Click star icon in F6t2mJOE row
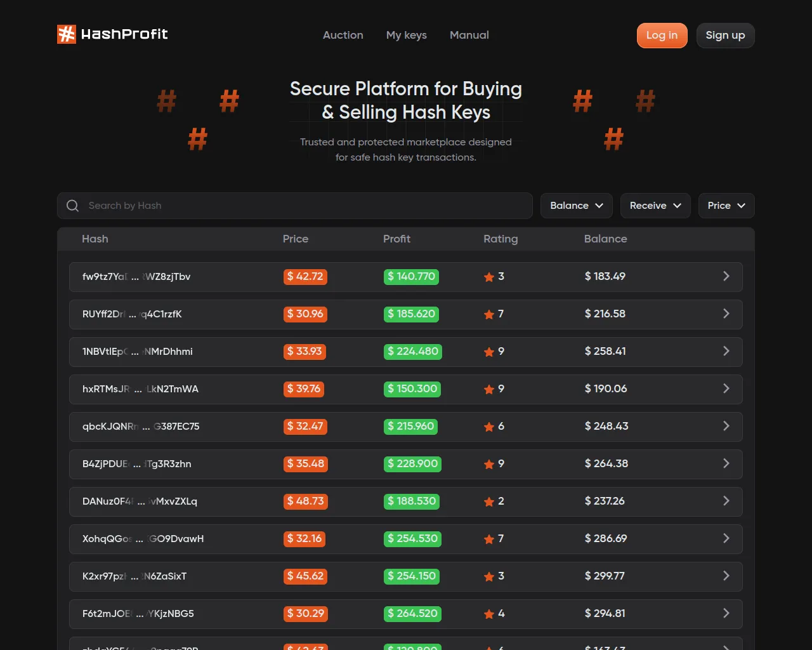Screen dimensions: 812x650 point(489,614)
